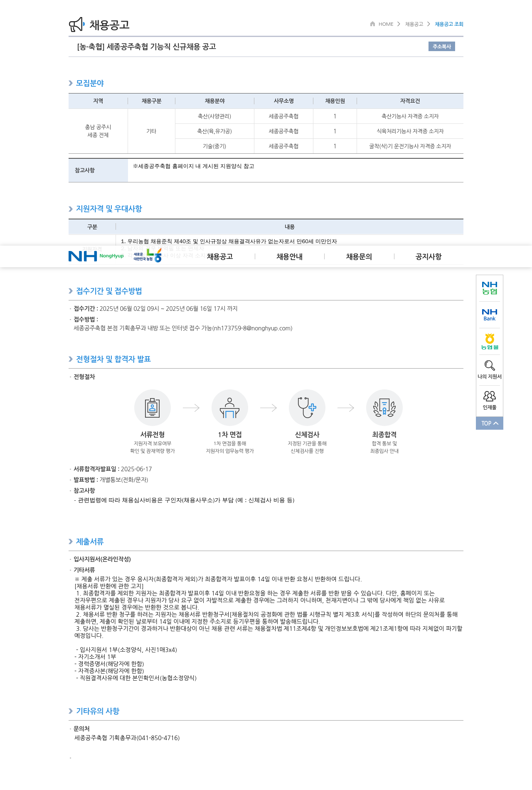Select 채용공고 in the navigation bar

pyautogui.click(x=220, y=257)
